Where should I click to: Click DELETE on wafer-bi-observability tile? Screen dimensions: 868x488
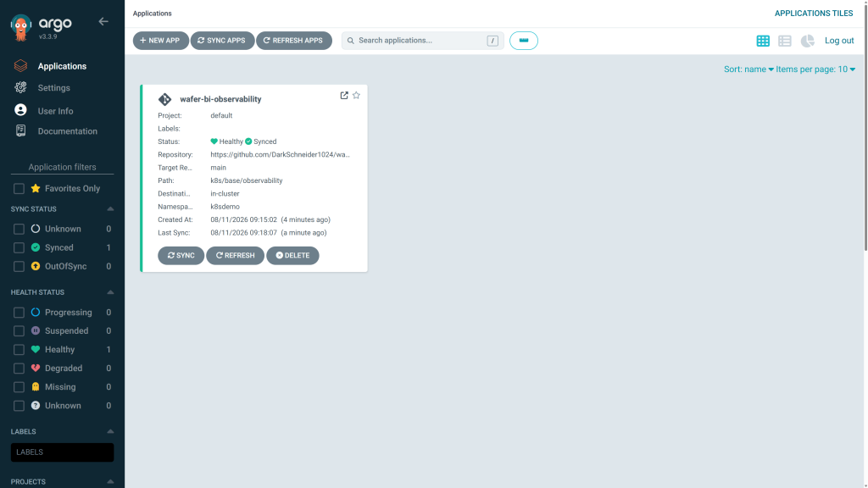(292, 256)
